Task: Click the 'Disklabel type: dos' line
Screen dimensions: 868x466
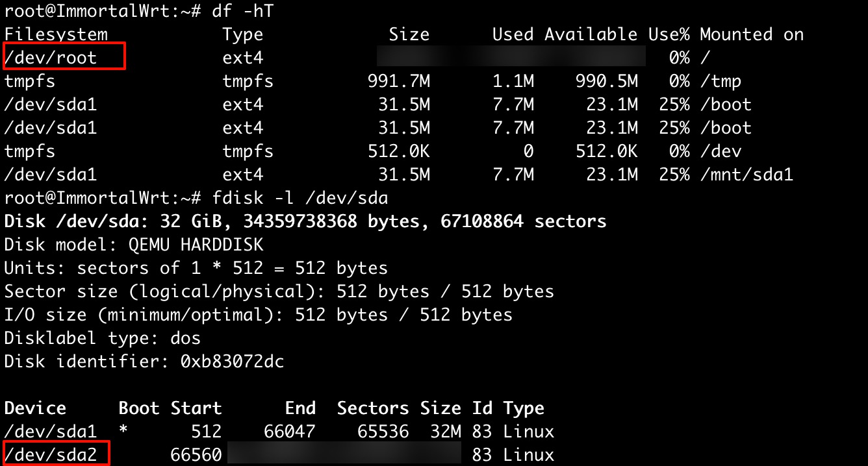Action: [x=103, y=338]
